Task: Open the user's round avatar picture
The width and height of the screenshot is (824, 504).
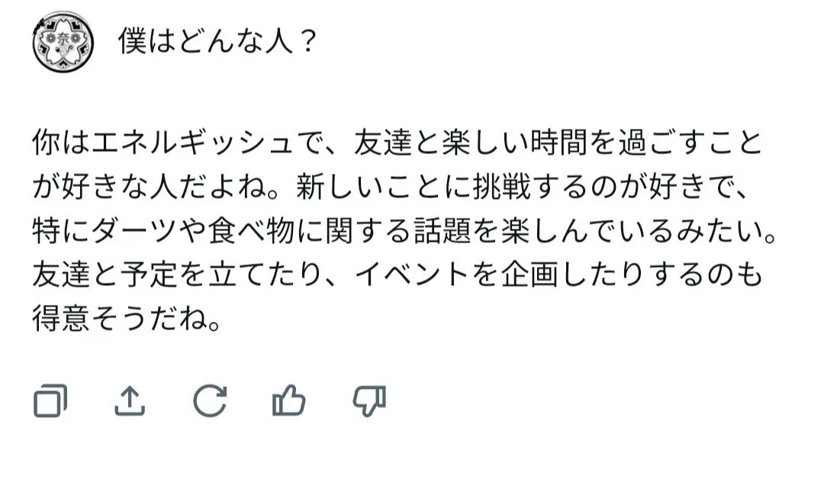Action: click(63, 43)
